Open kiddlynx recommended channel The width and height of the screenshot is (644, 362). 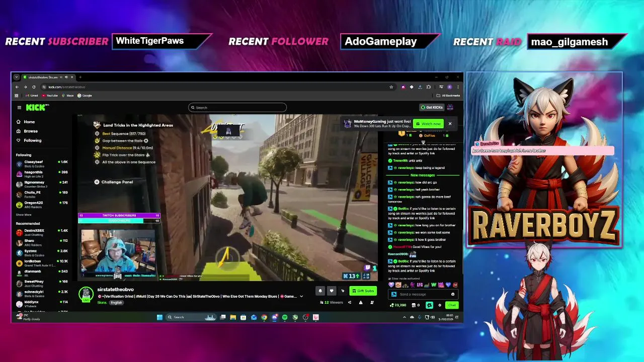[42, 303]
